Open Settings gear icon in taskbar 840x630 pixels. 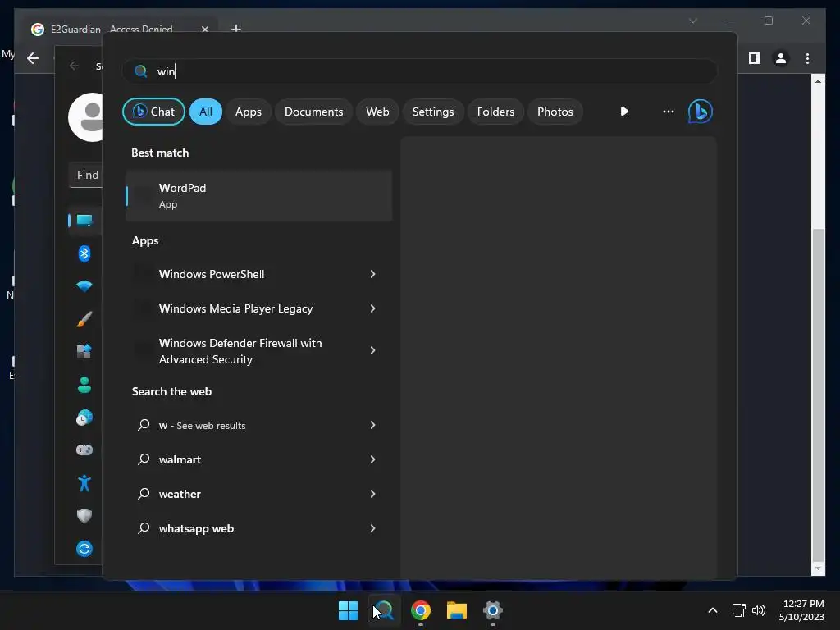[x=493, y=610]
